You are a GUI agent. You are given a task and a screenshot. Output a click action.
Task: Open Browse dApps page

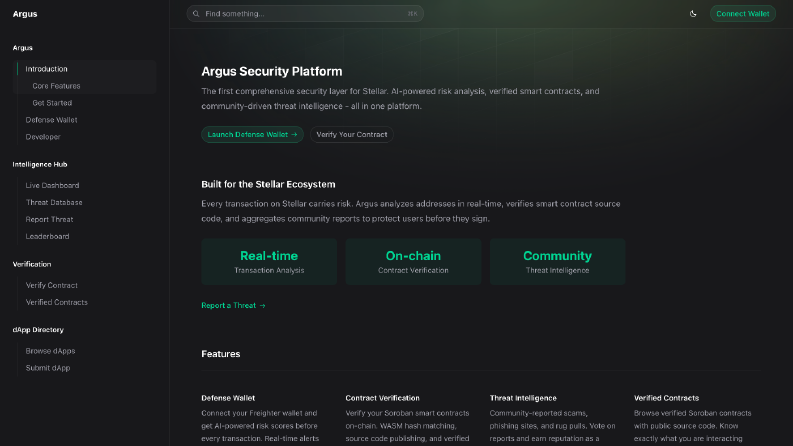tap(51, 351)
